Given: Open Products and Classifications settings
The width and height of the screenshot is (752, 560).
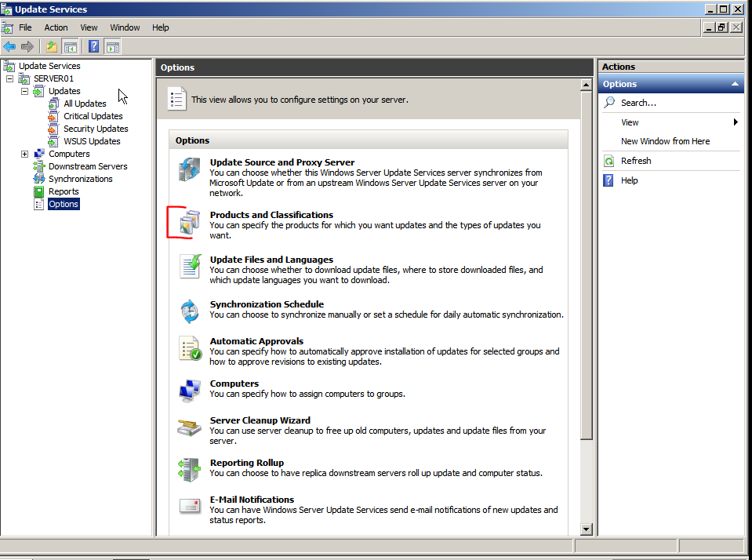Looking at the screenshot, I should (271, 214).
